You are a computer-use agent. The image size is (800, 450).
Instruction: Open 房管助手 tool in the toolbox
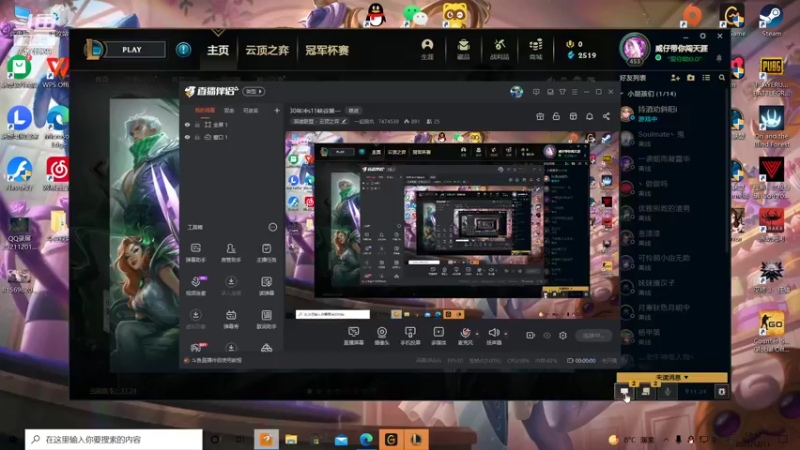(x=231, y=253)
